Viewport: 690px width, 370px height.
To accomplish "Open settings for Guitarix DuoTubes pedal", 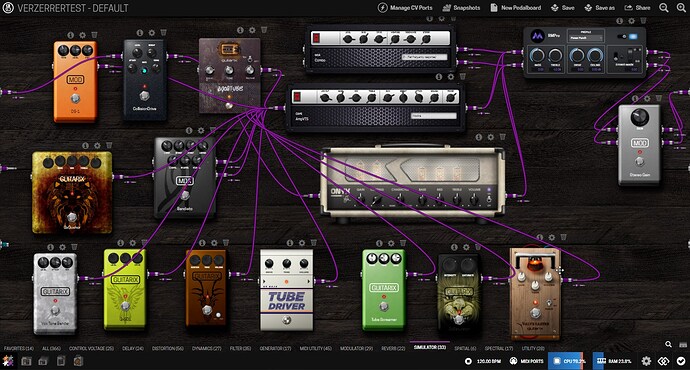I will [252, 30].
